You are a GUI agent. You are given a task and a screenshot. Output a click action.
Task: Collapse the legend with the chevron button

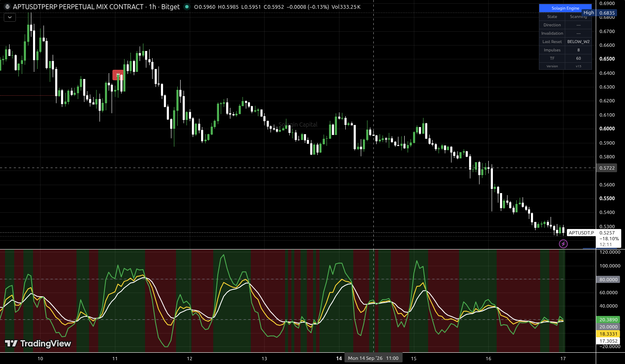tap(10, 18)
